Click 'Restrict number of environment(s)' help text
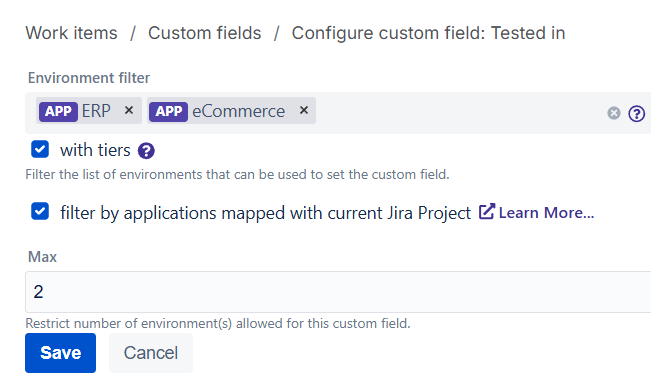The width and height of the screenshot is (651, 388). (x=218, y=323)
